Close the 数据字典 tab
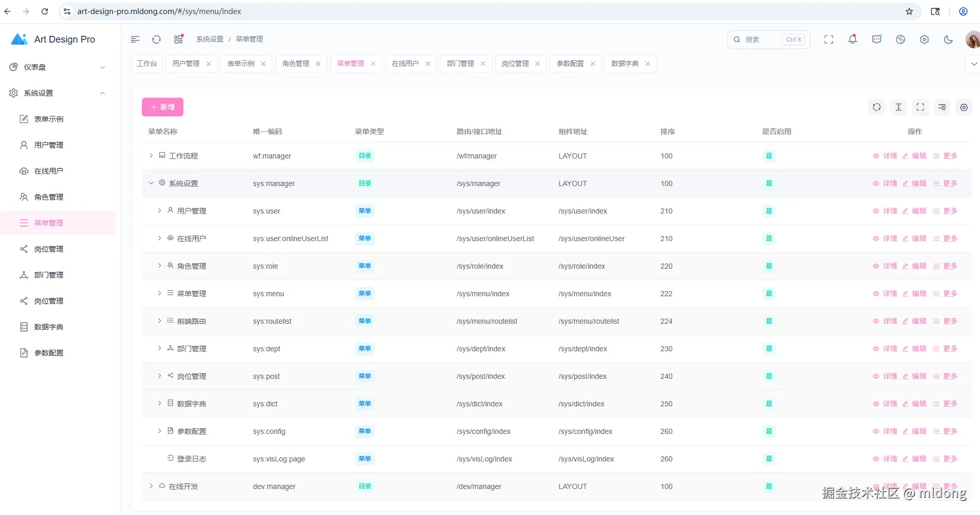The height and width of the screenshot is (515, 980). click(x=647, y=63)
